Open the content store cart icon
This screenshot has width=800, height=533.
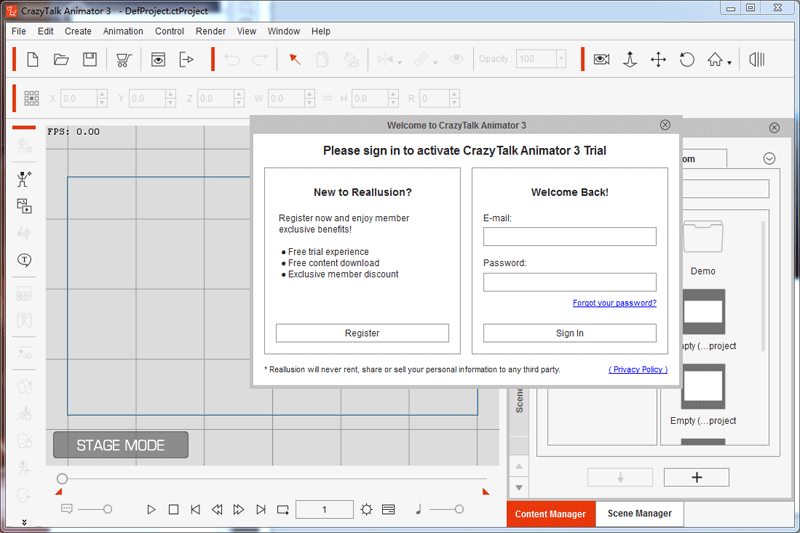[123, 60]
